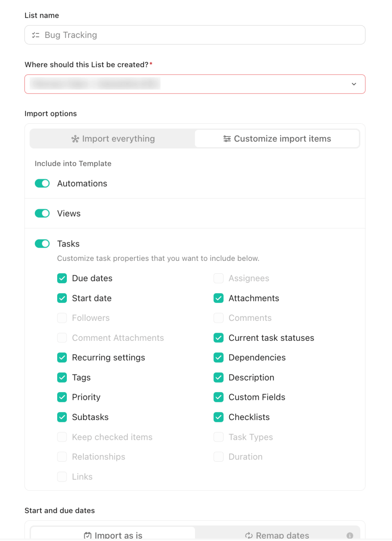Click the asterisk icon on Import everything tab

pyautogui.click(x=75, y=138)
